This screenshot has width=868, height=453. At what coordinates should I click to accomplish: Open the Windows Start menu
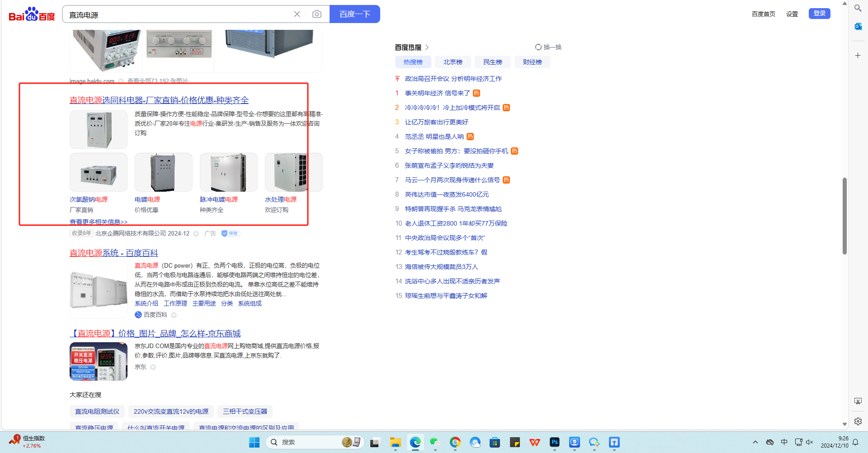[x=254, y=442]
